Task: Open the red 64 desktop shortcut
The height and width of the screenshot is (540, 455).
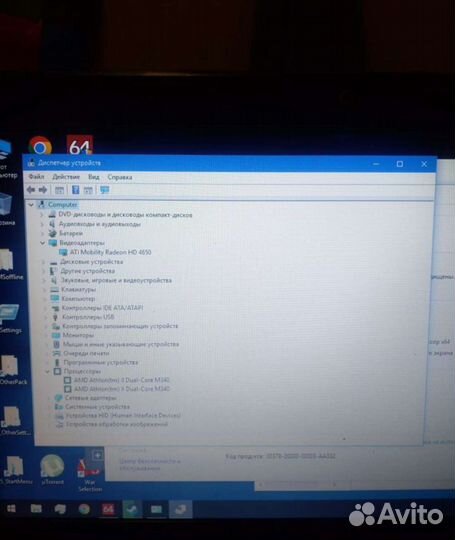Action: [80, 146]
